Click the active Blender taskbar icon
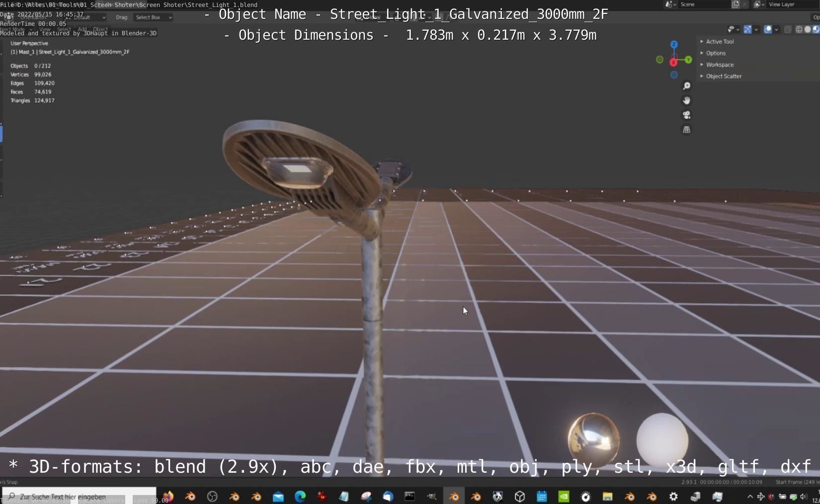The width and height of the screenshot is (820, 504). 454,496
